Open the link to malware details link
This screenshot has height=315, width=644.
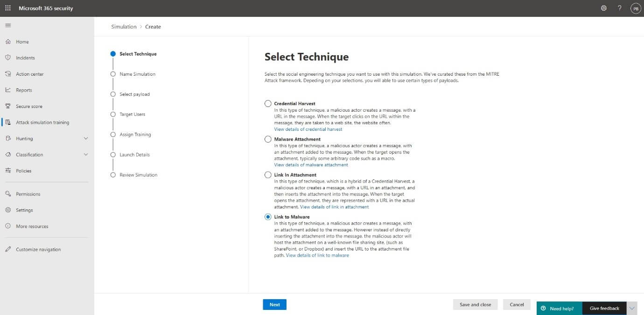coord(317,255)
